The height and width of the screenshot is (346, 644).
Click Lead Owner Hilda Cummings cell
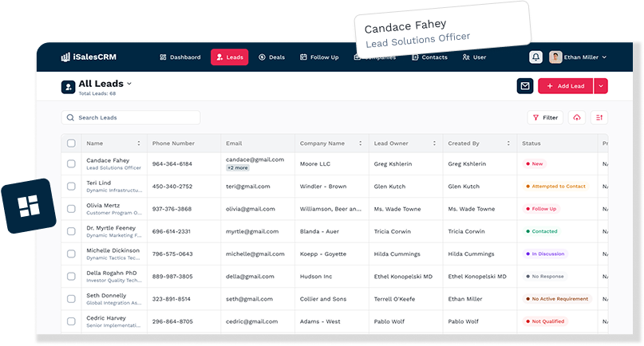[x=397, y=254]
